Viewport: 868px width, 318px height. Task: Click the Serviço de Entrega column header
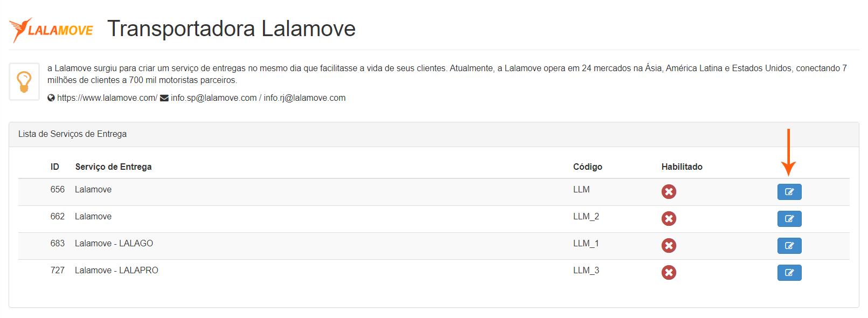tap(113, 167)
